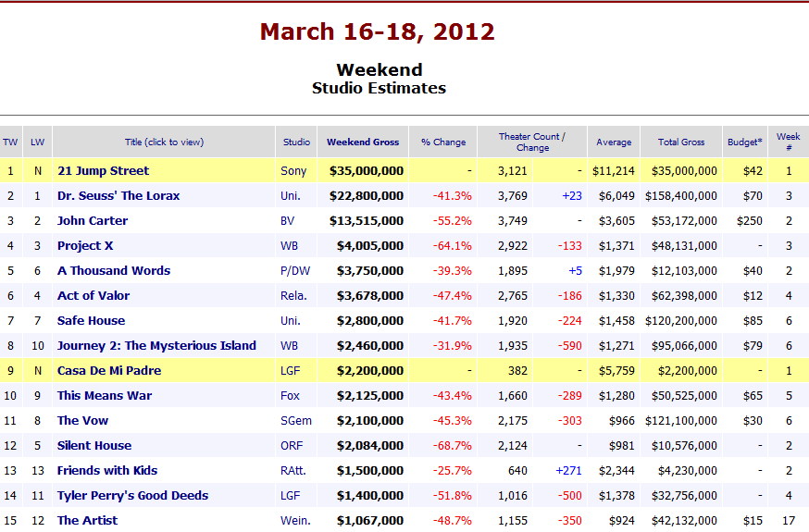Screen dimensions: 809x532
Task: Click LGF studio link for Casa De Mi Padre
Action: point(291,371)
